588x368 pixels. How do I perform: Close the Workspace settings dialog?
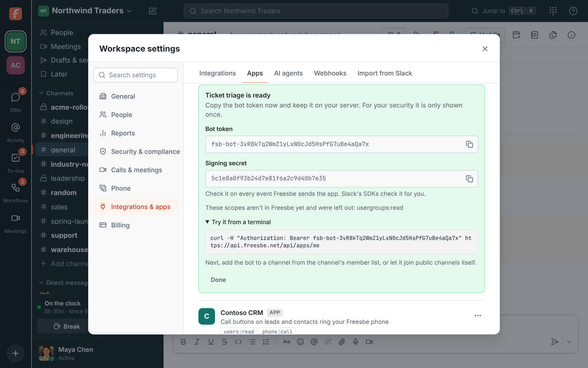pos(485,49)
